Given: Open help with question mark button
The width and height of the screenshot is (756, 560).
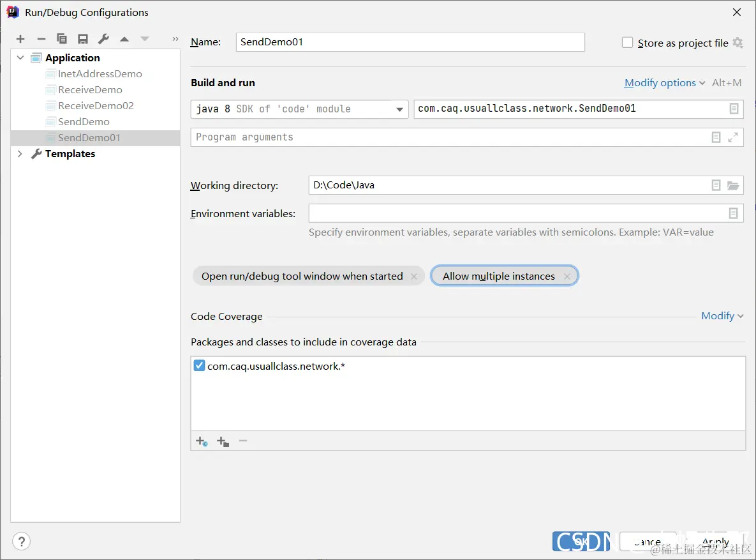Looking at the screenshot, I should coord(21,541).
